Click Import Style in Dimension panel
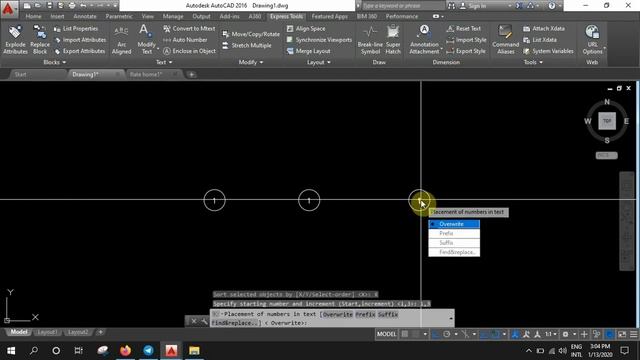 point(466,40)
